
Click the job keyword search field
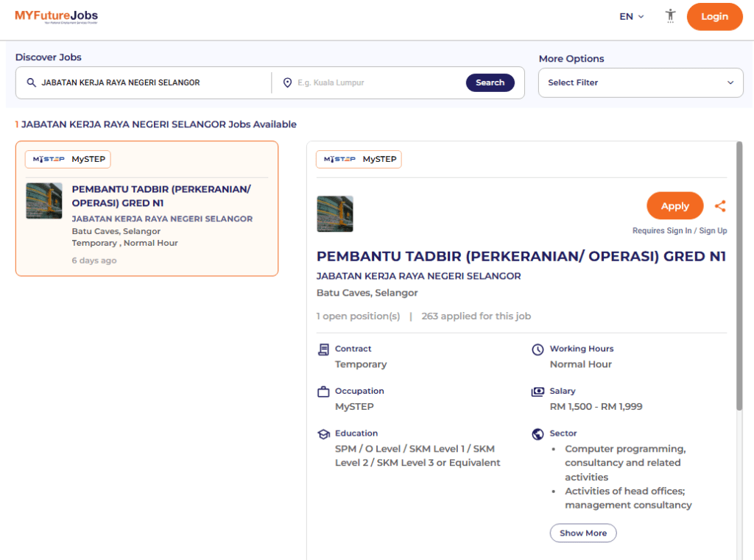(x=149, y=82)
